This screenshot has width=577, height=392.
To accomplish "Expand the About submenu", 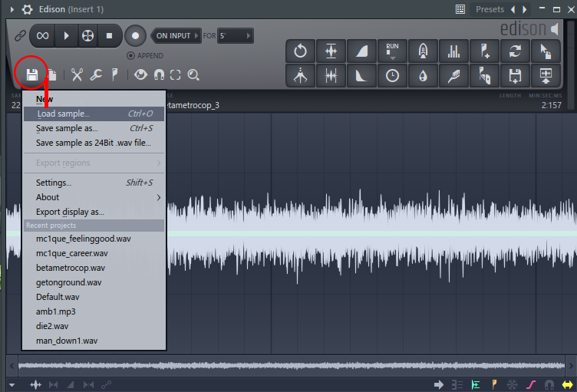I will coord(94,197).
